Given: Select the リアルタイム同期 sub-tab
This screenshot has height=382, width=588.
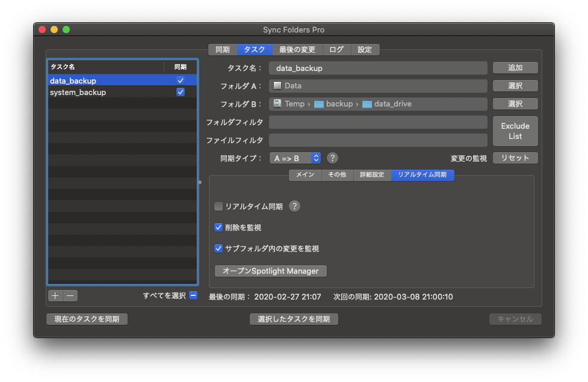Looking at the screenshot, I should [x=422, y=174].
